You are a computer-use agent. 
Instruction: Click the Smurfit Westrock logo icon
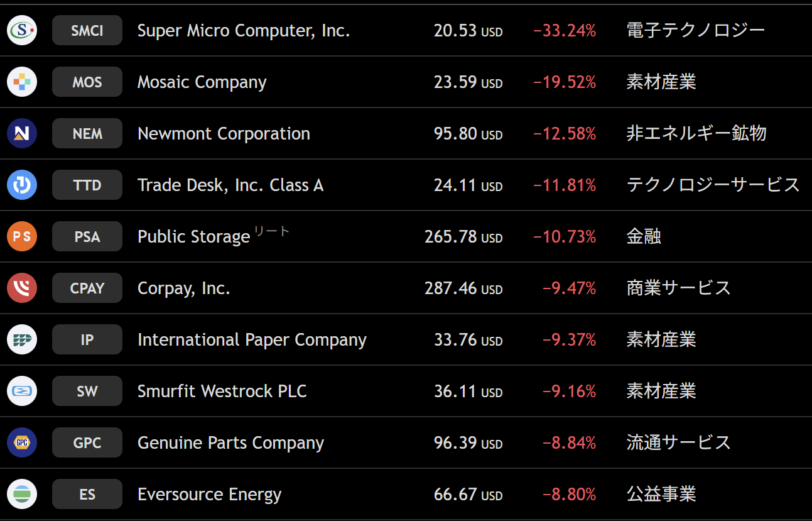tap(22, 391)
